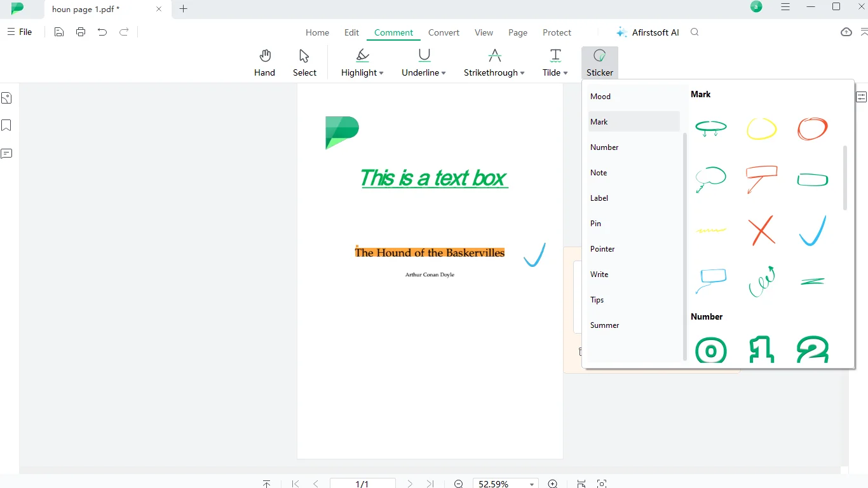
Task: Open the comments panel in left sidebar
Action: click(6, 153)
